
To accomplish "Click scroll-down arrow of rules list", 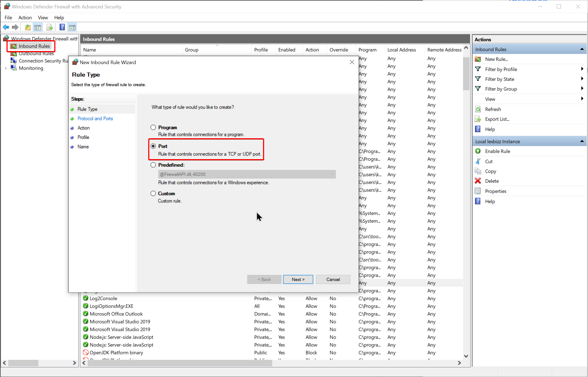I will coord(466,356).
